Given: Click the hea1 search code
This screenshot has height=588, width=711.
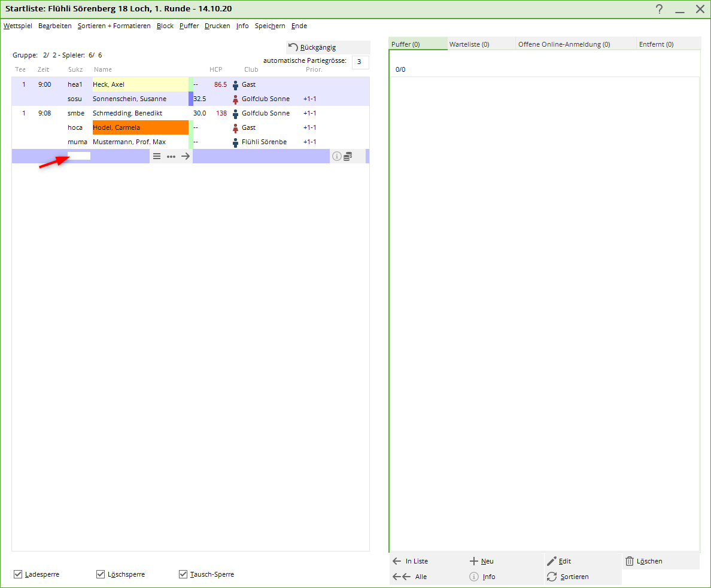Looking at the screenshot, I should (x=75, y=84).
